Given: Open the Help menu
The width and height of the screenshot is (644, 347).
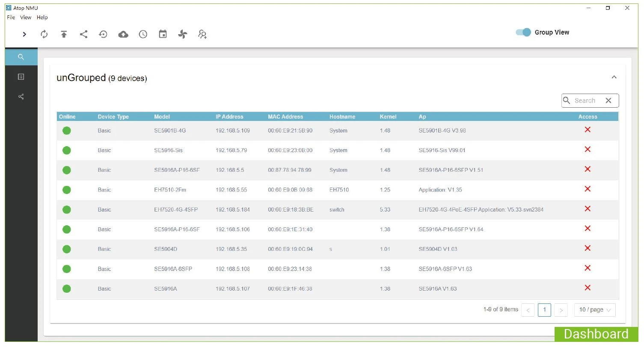Looking at the screenshot, I should tap(42, 18).
